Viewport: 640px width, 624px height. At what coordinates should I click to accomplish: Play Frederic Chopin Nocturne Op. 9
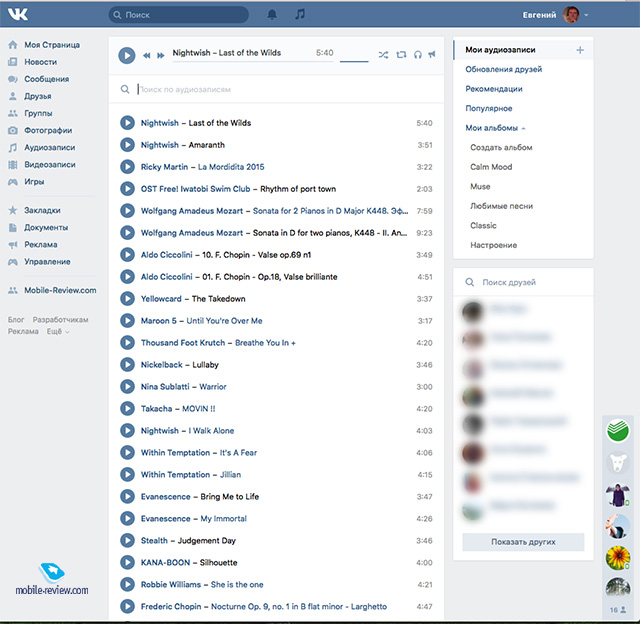coord(127,606)
